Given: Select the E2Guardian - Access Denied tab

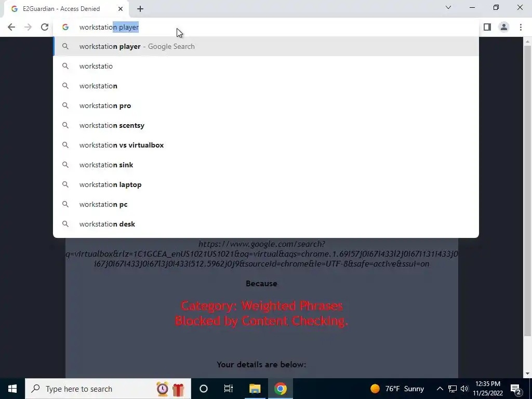Looking at the screenshot, I should pyautogui.click(x=66, y=9).
